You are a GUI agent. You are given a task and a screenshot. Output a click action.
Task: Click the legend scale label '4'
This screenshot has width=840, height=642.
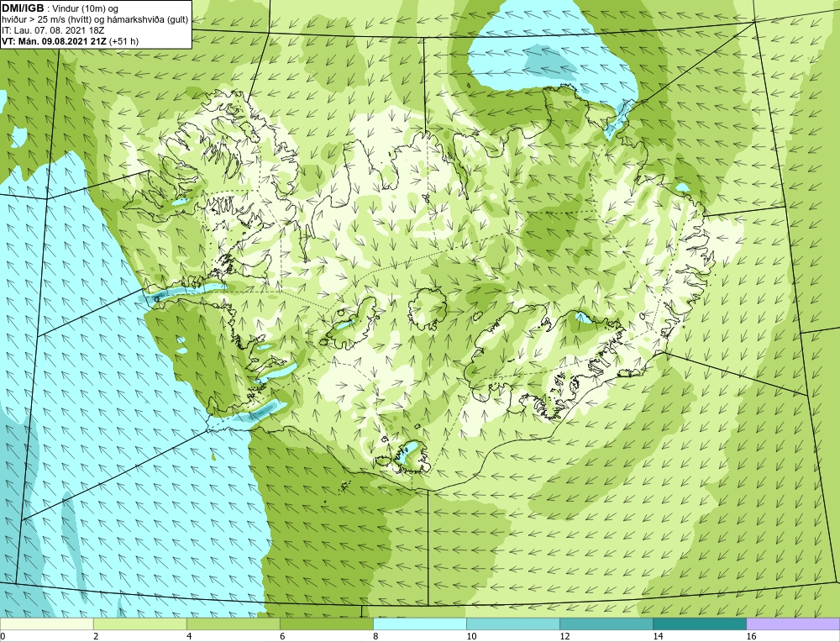point(189,636)
